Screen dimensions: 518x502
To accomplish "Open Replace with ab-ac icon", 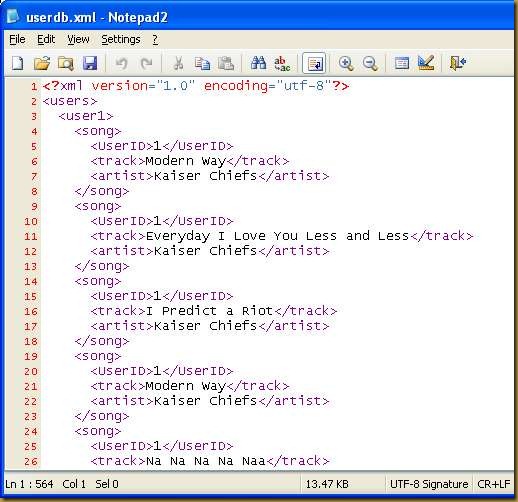I will click(x=282, y=63).
